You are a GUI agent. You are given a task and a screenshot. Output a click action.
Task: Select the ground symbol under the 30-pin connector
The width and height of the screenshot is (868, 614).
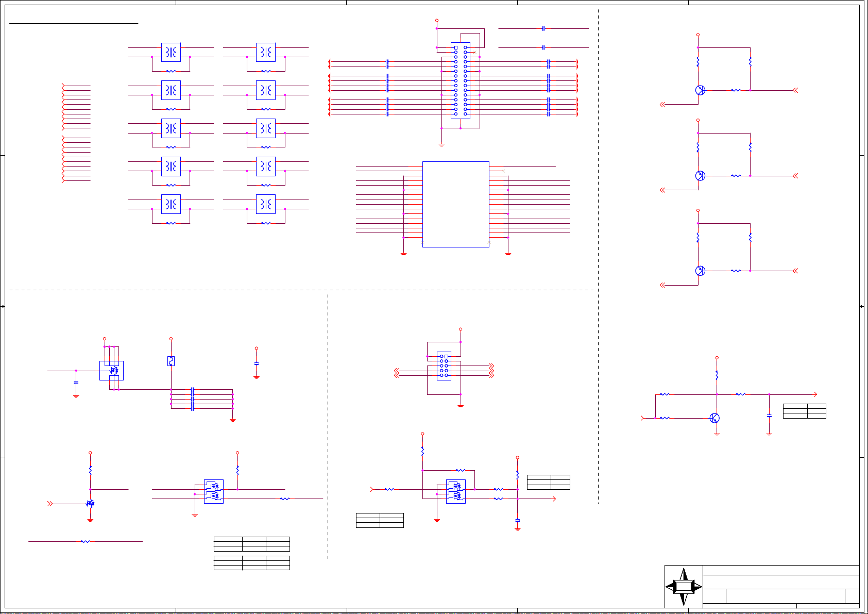coord(441,145)
